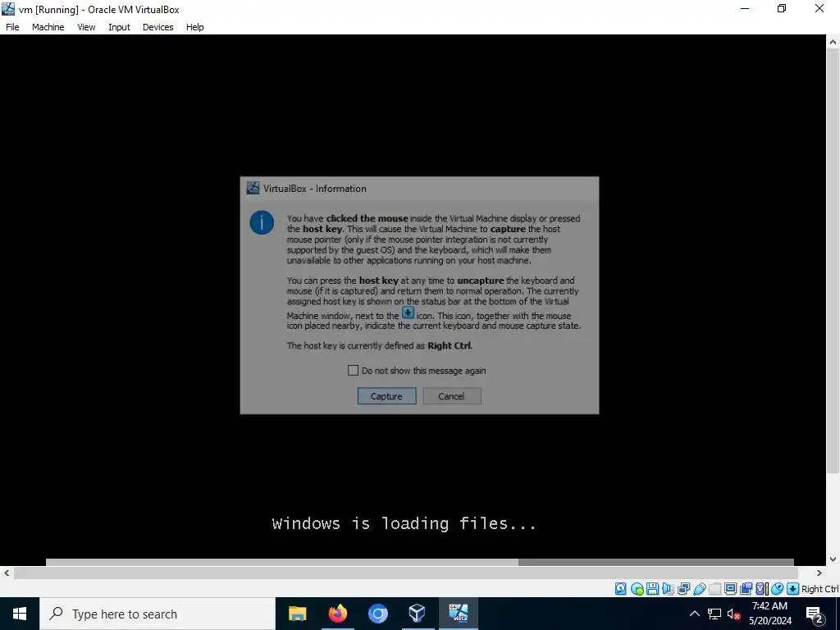Click the taskbar clock showing 7:42 AM
This screenshot has width=840, height=630.
point(769,614)
